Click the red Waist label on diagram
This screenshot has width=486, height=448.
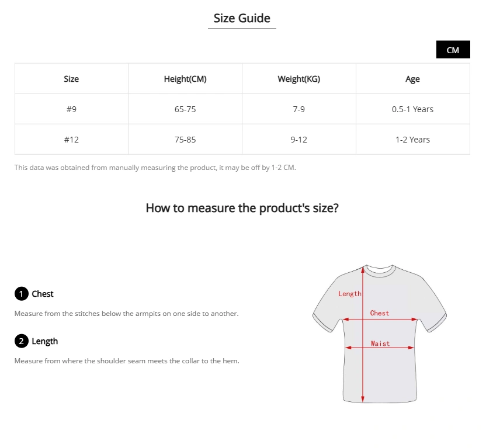380,343
